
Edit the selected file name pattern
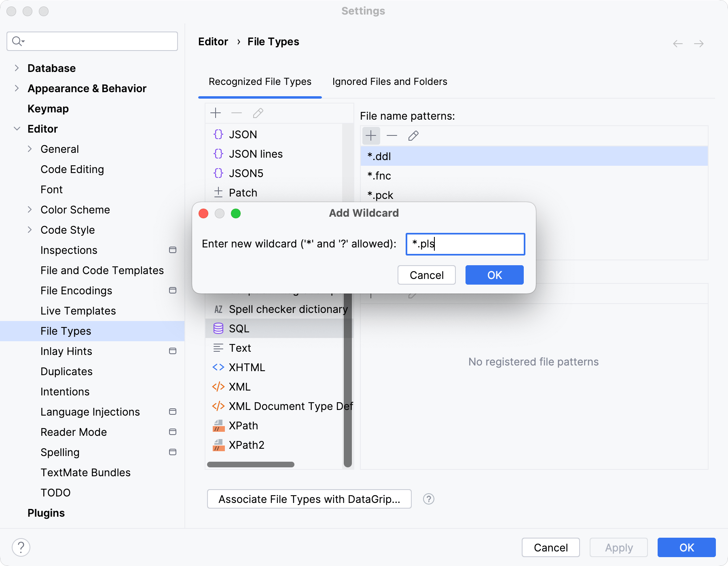pyautogui.click(x=413, y=135)
